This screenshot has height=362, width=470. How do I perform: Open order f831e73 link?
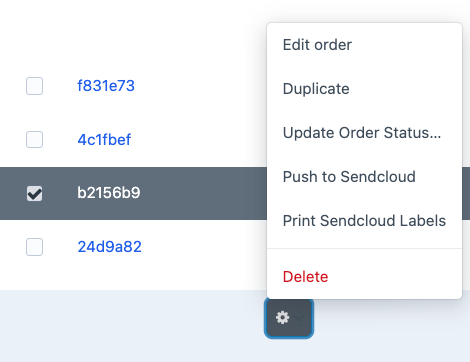106,86
